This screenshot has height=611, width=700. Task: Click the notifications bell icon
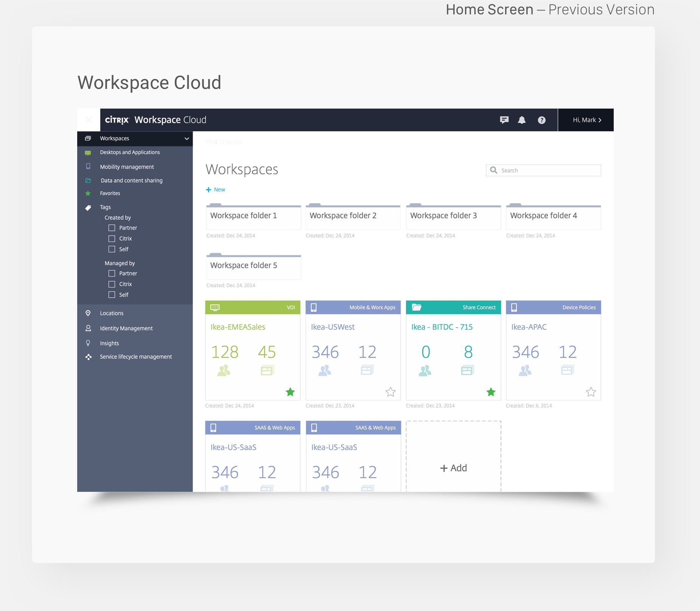522,120
